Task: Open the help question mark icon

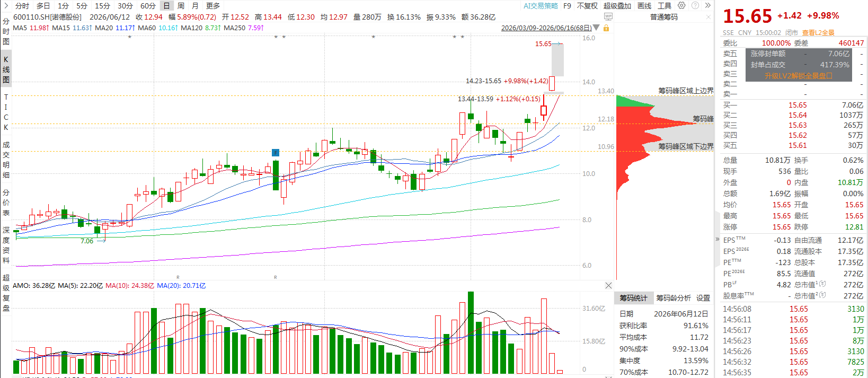Action: pyautogui.click(x=694, y=5)
